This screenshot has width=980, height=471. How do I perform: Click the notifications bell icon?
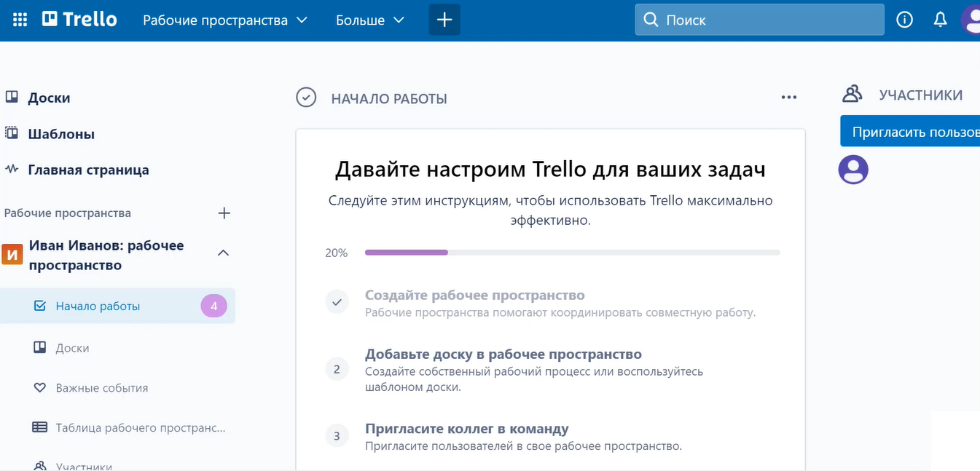coord(940,20)
